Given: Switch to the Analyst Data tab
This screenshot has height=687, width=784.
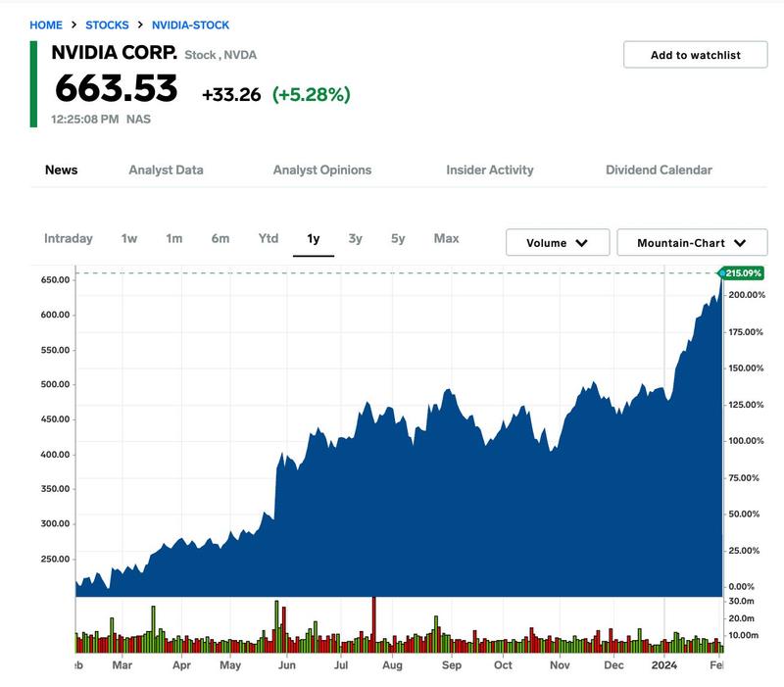Looking at the screenshot, I should click(166, 170).
